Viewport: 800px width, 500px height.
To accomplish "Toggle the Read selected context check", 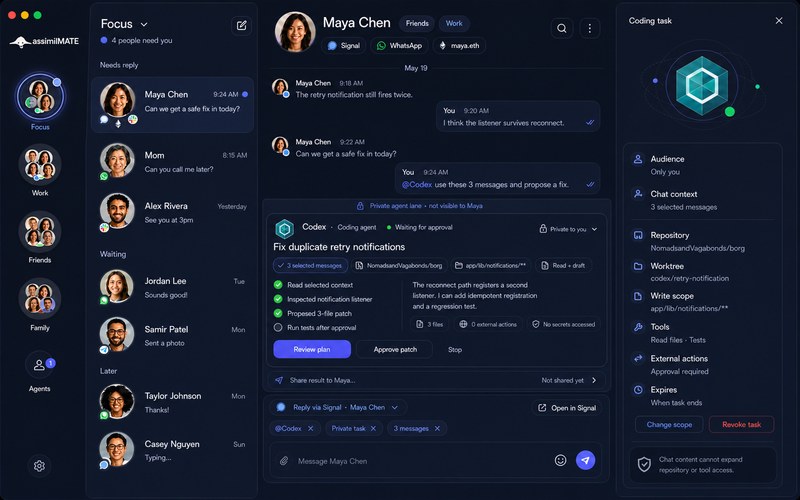I will 278,285.
